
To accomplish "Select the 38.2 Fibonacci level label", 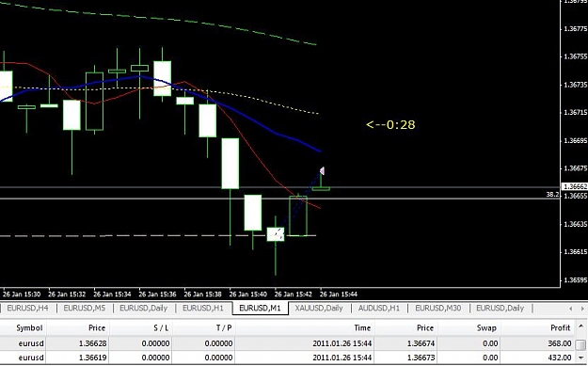I will pyautogui.click(x=552, y=195).
